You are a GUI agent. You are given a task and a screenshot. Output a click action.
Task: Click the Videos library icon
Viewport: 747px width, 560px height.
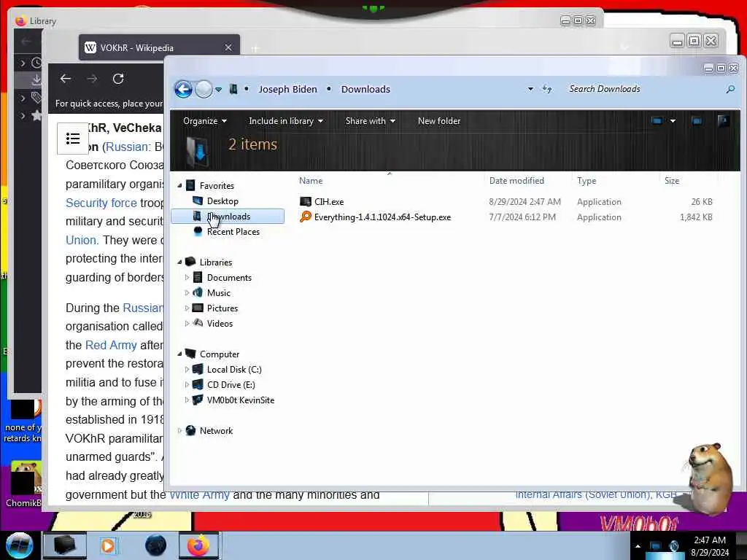pos(198,323)
